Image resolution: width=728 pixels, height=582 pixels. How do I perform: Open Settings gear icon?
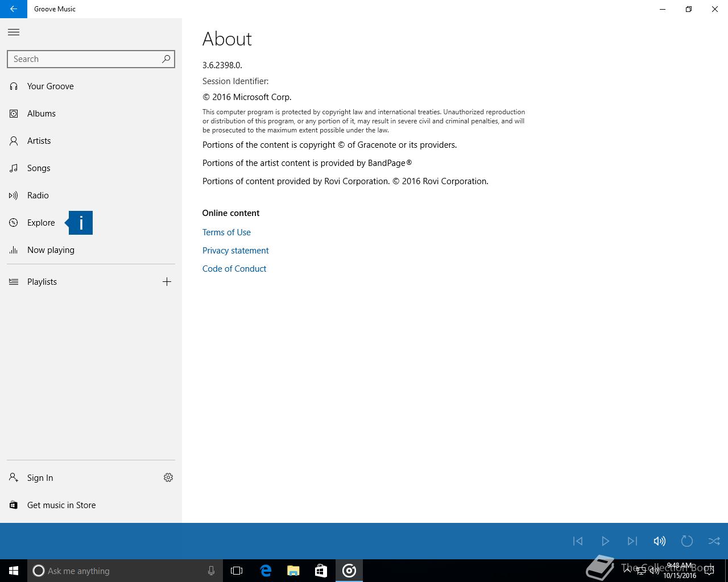(168, 478)
